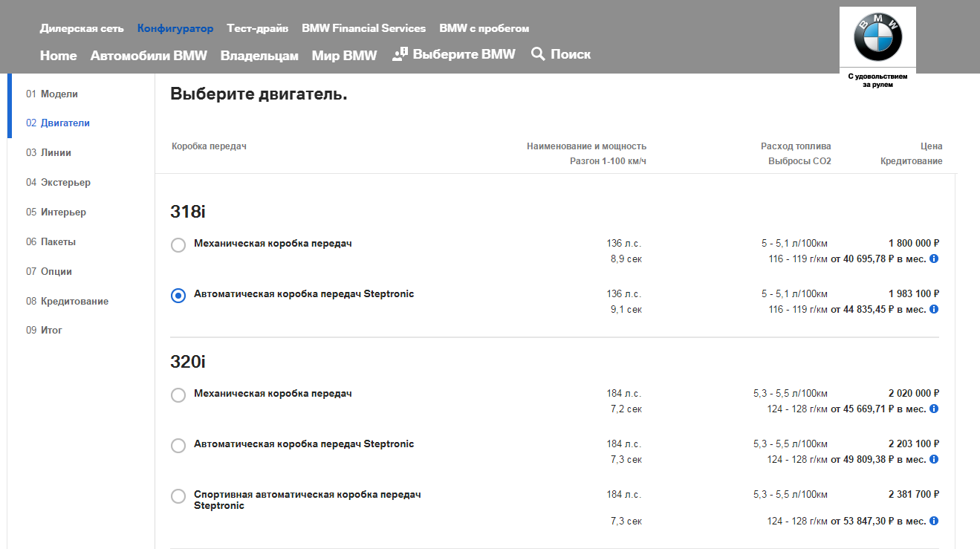This screenshot has width=980, height=549.
Task: Select 320i manual gearbox radio button
Action: 178,395
